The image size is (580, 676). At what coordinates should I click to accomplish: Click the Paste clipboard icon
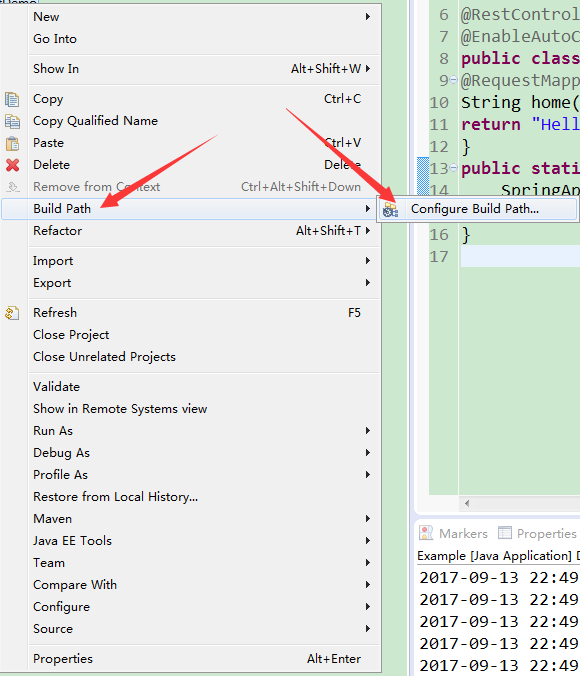[x=12, y=143]
